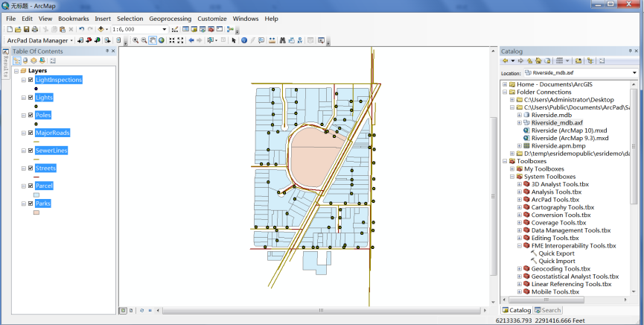
Task: Create a new map document
Action: [10, 29]
